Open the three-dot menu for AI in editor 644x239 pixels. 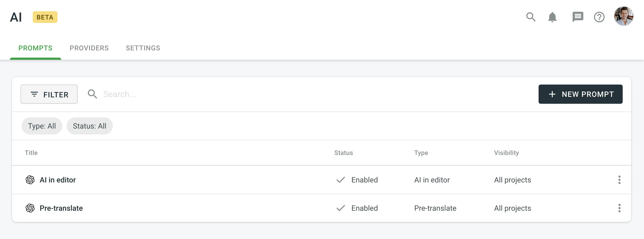tap(620, 180)
